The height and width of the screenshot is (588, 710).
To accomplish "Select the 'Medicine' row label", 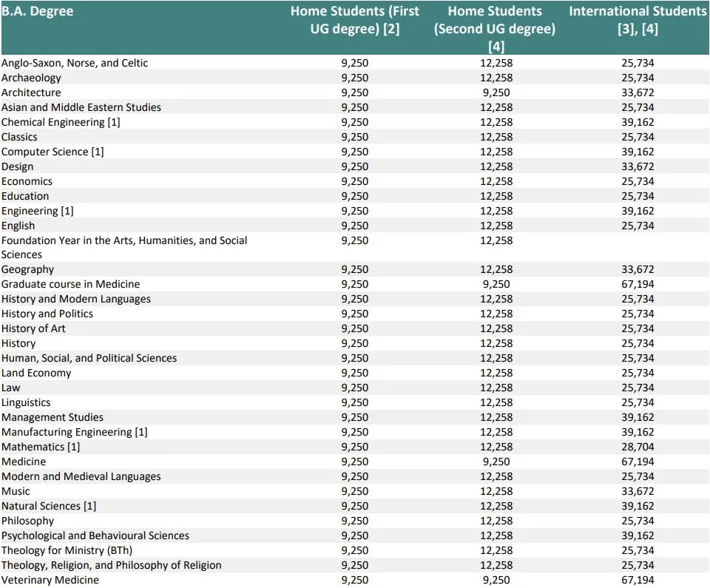I will point(24,462).
